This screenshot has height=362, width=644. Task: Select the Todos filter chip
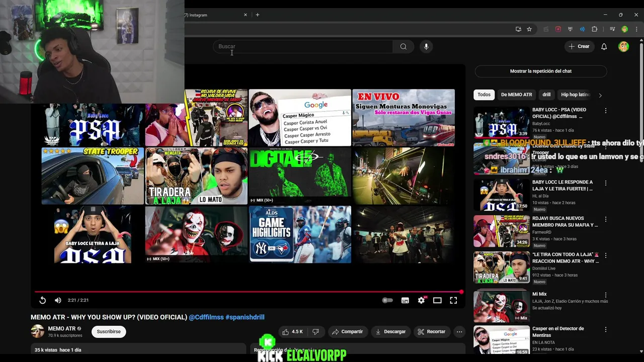tap(484, 95)
